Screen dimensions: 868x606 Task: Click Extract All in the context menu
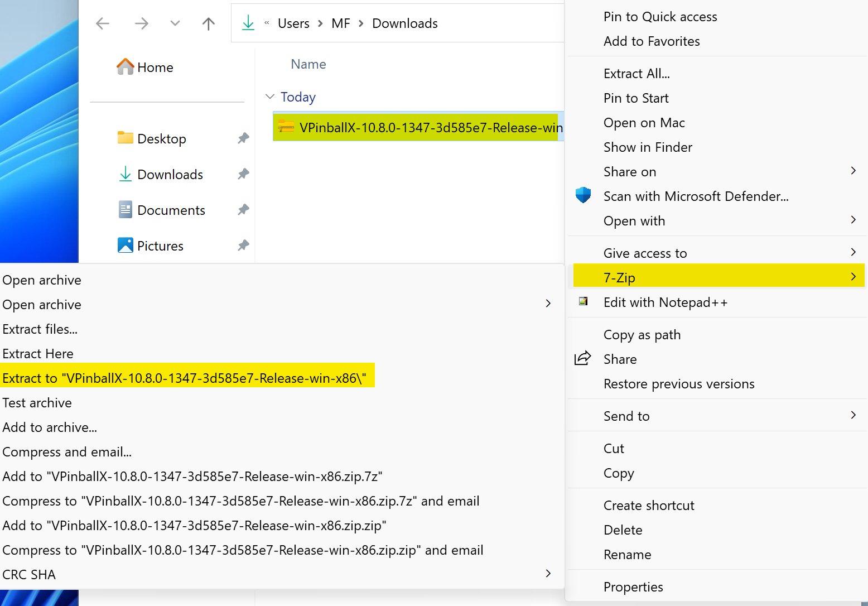pos(636,73)
